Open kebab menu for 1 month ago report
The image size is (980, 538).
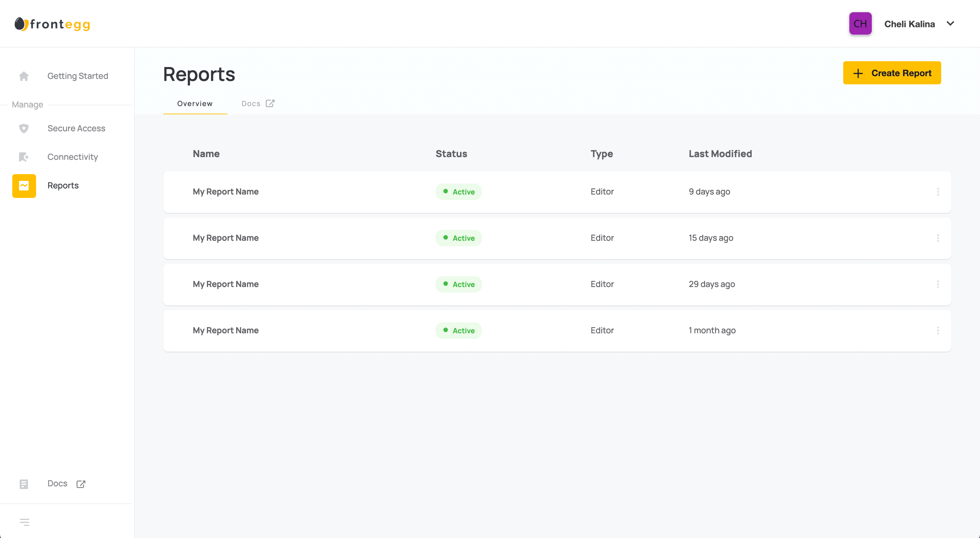(938, 331)
